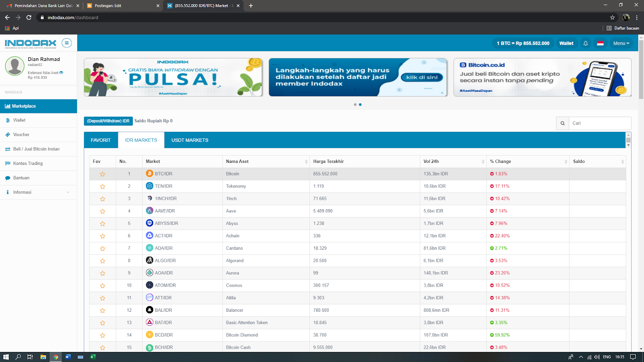Open Wallet in sidebar navigation

[39, 120]
